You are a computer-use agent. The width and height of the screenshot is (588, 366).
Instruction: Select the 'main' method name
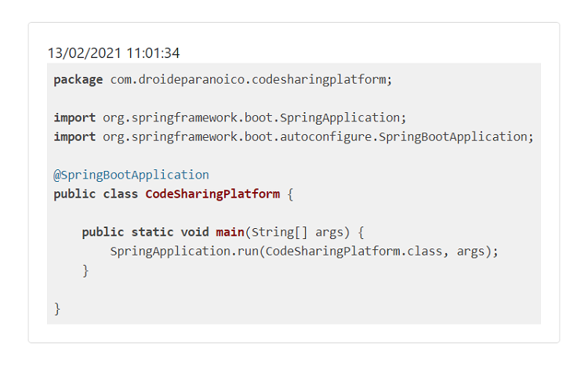click(x=230, y=232)
